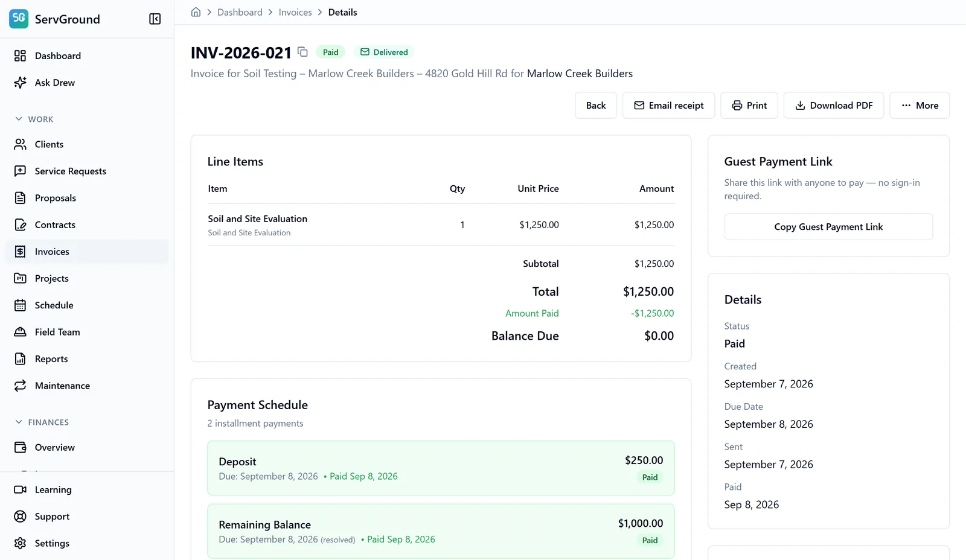This screenshot has width=966, height=560.
Task: Go to Dashboard breadcrumb link
Action: click(240, 12)
